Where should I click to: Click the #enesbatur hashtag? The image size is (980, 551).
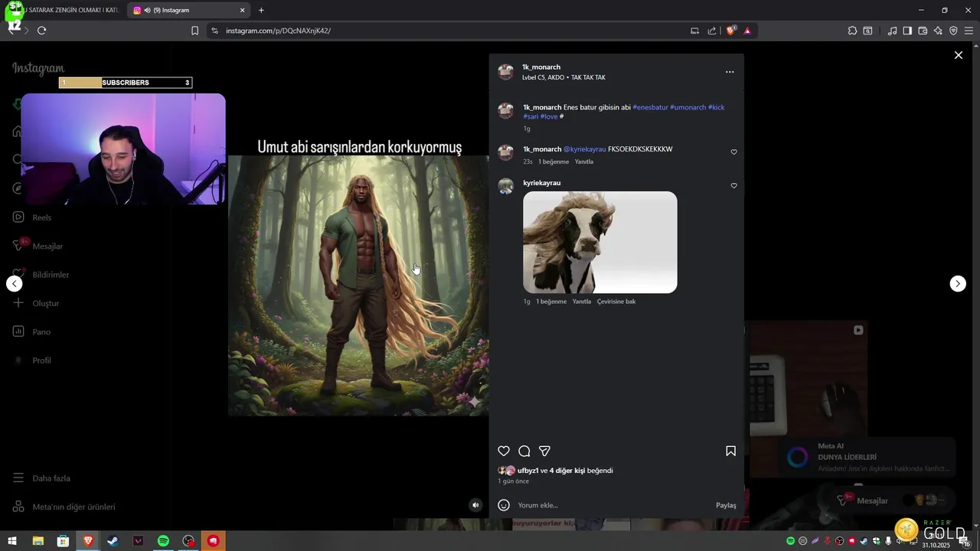coord(650,107)
